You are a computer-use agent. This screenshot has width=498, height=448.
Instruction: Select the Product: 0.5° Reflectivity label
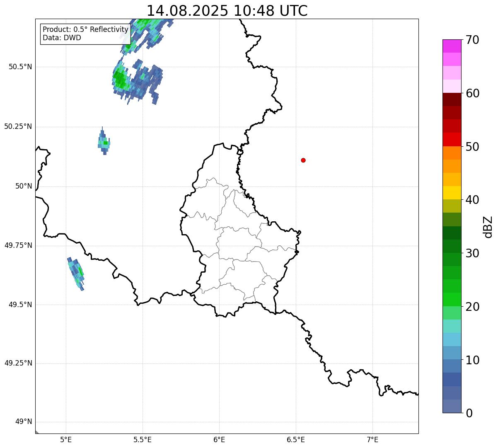(x=85, y=29)
